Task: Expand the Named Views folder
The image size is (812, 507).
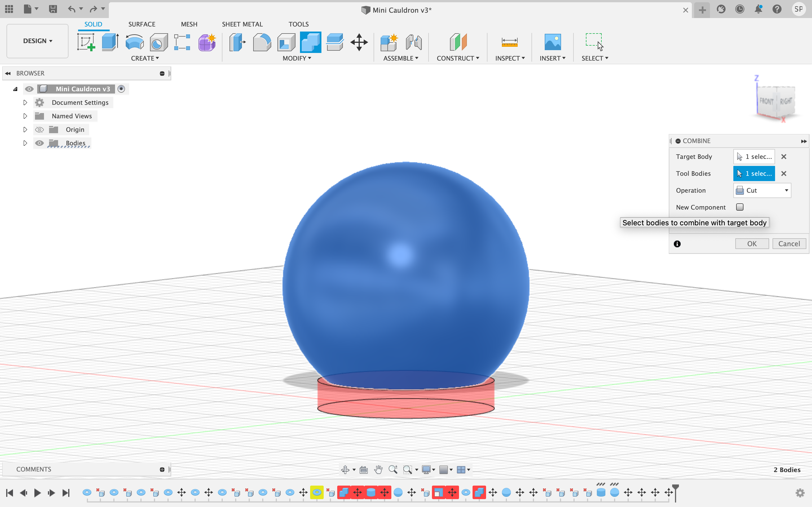Action: [x=25, y=116]
